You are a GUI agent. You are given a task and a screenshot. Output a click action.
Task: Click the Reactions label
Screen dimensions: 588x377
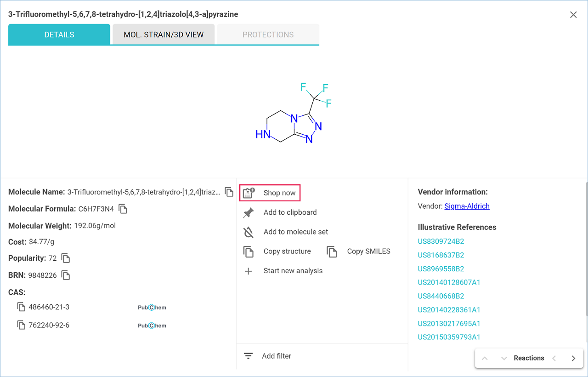[529, 358]
